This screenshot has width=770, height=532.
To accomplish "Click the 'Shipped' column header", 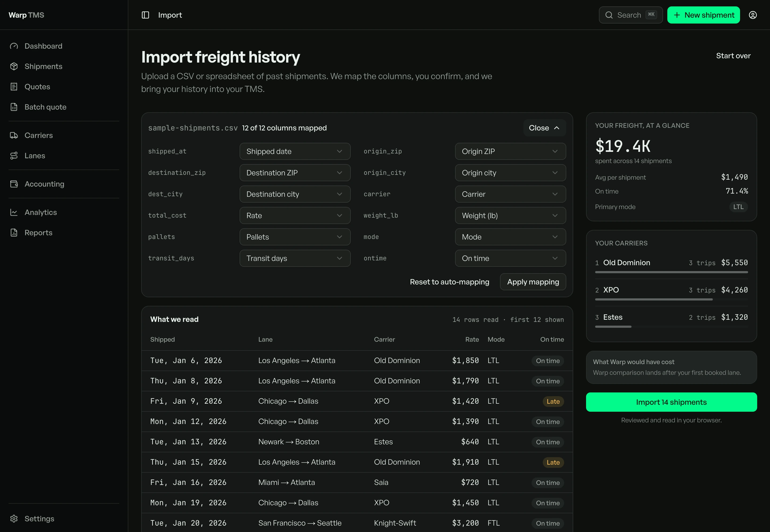I will (x=162, y=340).
